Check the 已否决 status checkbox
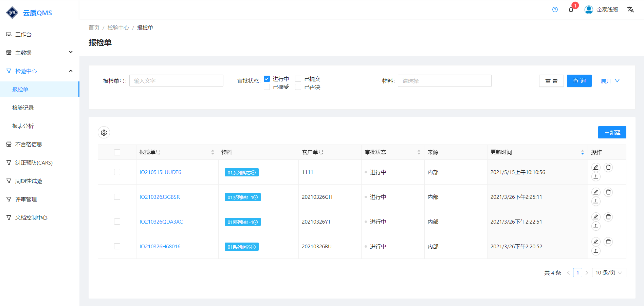Screen dimensions: 644x306 [x=298, y=87]
